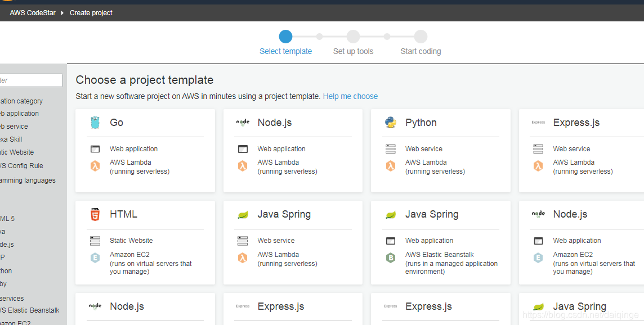The width and height of the screenshot is (644, 325).
Task: Click 'Static Website' text in HTML card
Action: pyautogui.click(x=131, y=241)
